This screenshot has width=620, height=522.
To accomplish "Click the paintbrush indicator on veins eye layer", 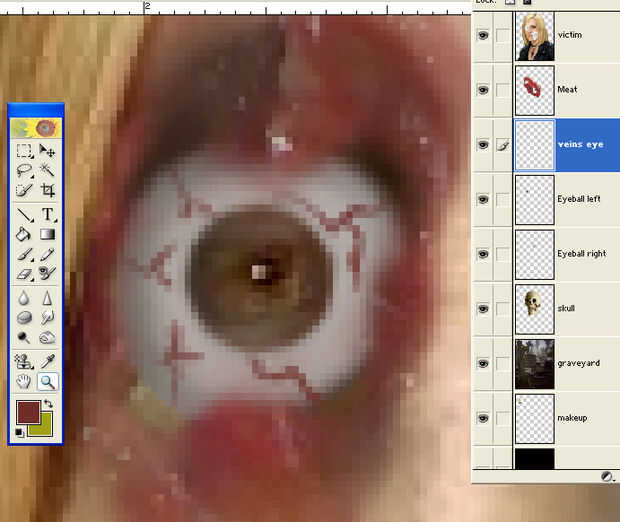I will pyautogui.click(x=503, y=145).
